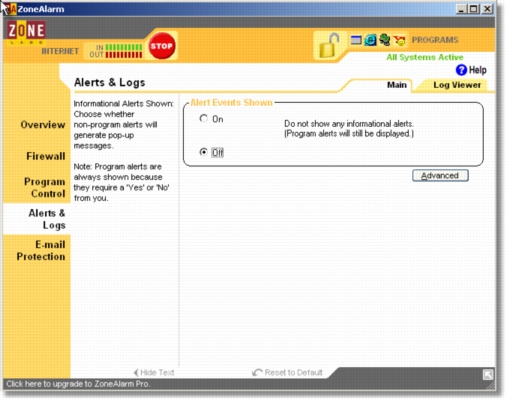Maximize the ZoneAlarm window
506x400 pixels.
474,9
